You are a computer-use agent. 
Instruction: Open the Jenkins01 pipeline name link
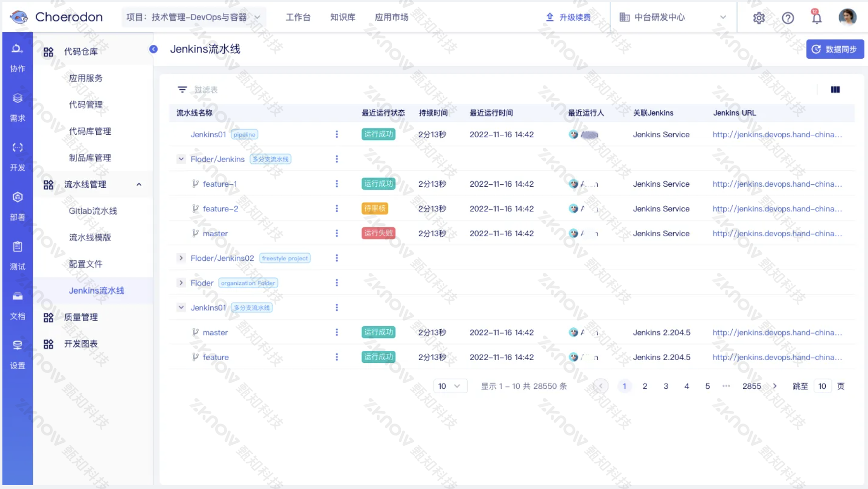click(208, 134)
